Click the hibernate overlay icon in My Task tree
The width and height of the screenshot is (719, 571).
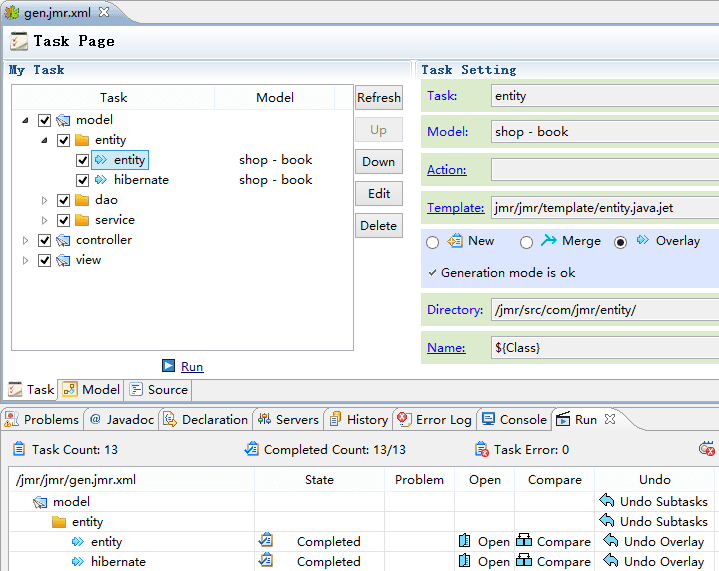pyautogui.click(x=101, y=180)
